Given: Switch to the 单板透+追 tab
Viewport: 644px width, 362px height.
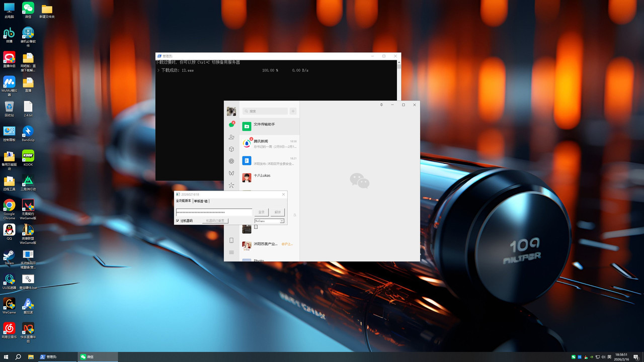Looking at the screenshot, I should tap(201, 201).
